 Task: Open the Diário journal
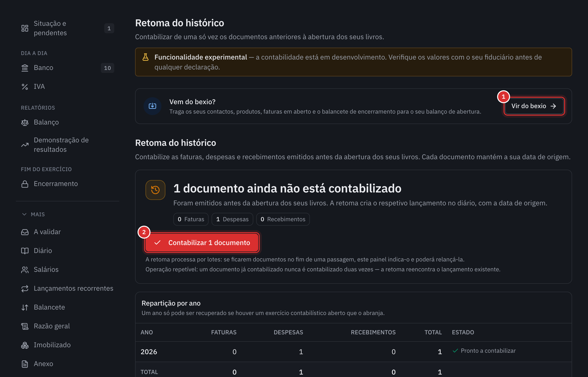pyautogui.click(x=68, y=251)
